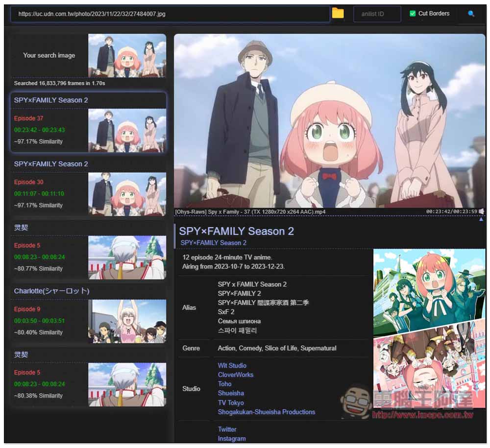
Task: Open the yellow folder file picker icon
Action: click(x=338, y=13)
